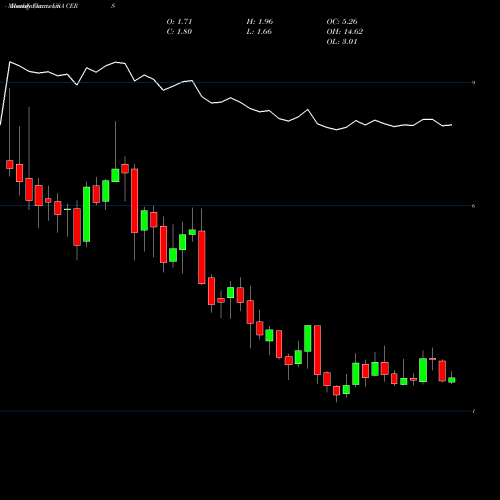Viewport: 500px width, 500px height.
Task: Click the '6' price axis label
Action: tap(474, 206)
